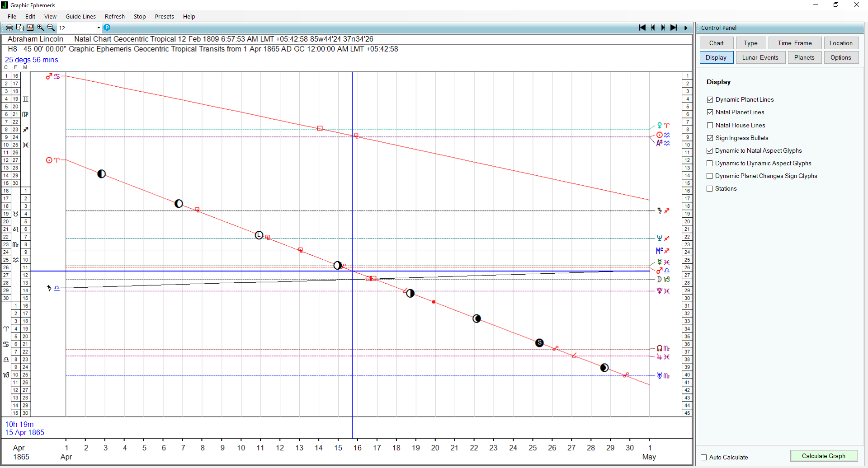Click natal MC in Sagittarius label
Viewport: 868px width, 468px height.
[x=663, y=251]
